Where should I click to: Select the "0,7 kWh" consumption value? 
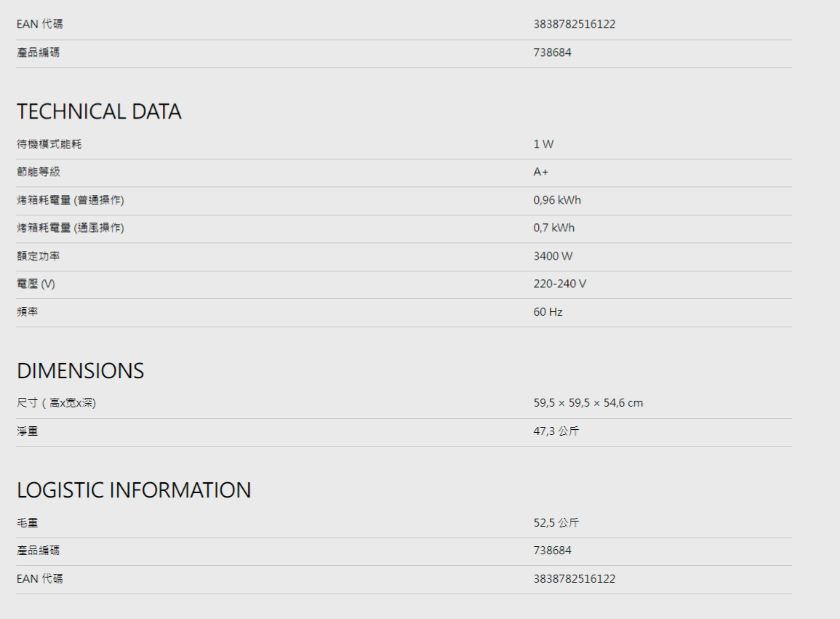pos(553,228)
